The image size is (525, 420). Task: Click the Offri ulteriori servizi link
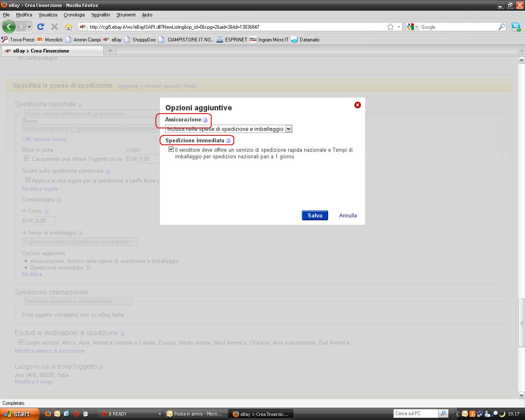tap(44, 139)
